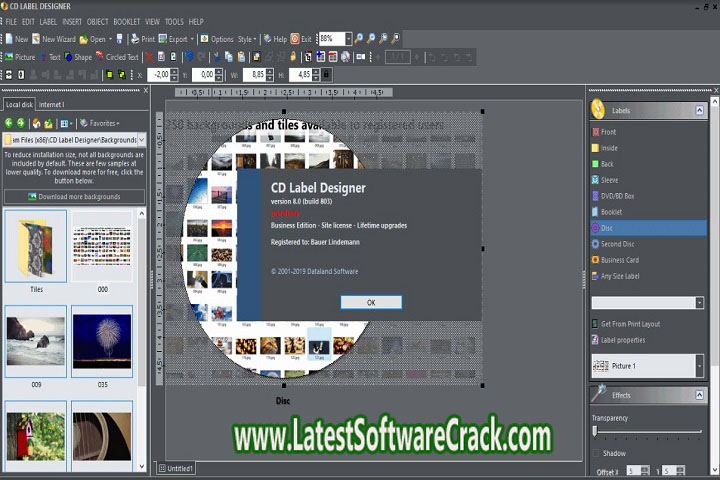Open the Picture 1 object dropdown
Screen dimensions: 720x480
tap(700, 366)
